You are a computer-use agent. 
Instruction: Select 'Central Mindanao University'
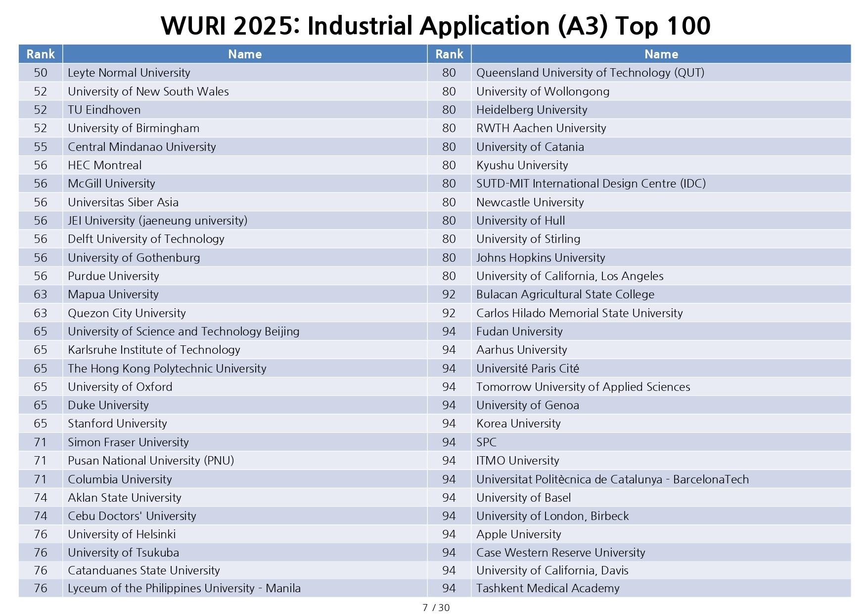click(141, 147)
